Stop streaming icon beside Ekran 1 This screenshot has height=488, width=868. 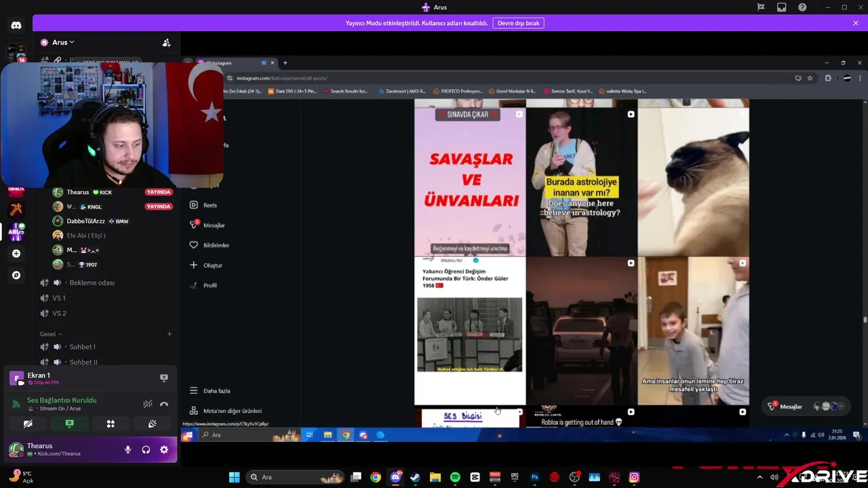(x=163, y=378)
